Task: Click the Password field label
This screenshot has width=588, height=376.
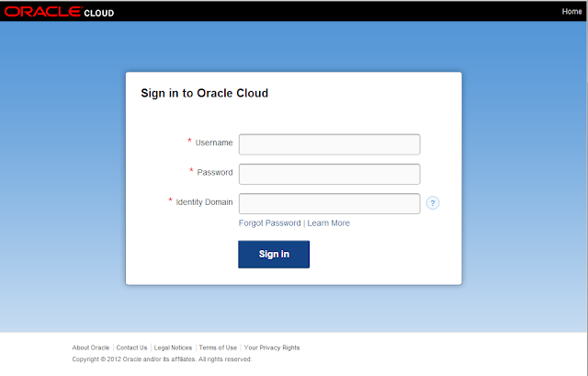Action: (215, 172)
